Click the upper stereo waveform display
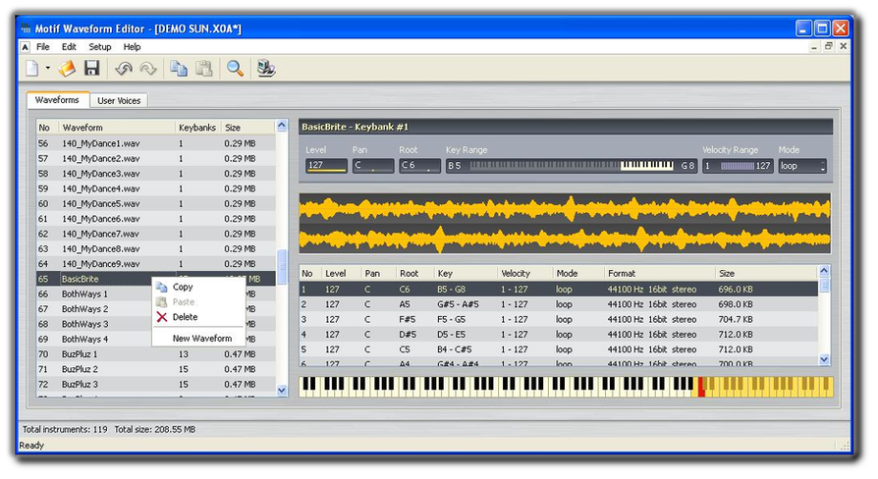This screenshot has height=479, width=878. tap(564, 209)
